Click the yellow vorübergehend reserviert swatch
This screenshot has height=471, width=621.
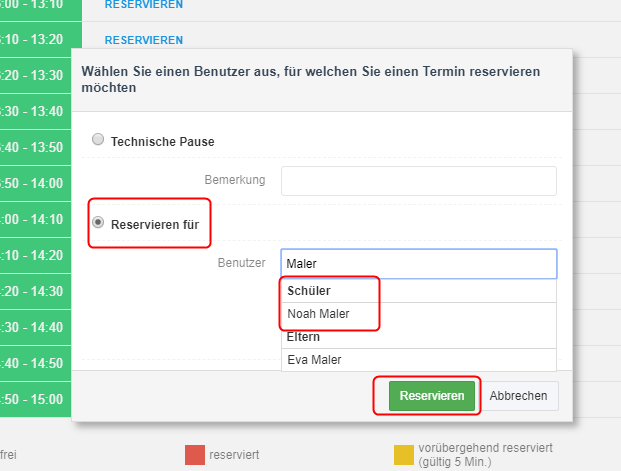coord(404,455)
